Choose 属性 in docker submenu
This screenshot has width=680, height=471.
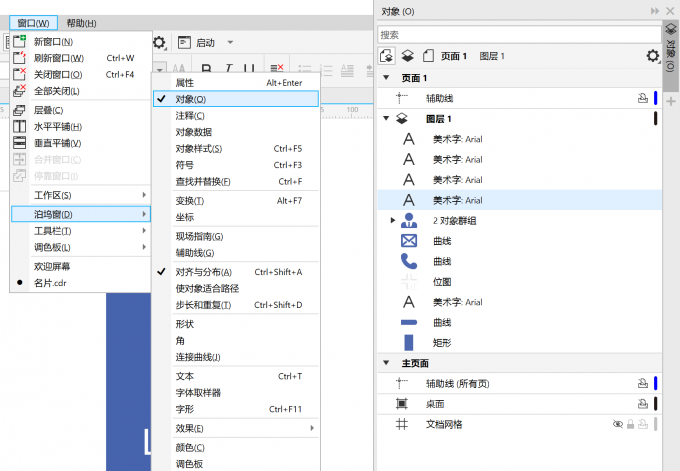[x=236, y=82]
